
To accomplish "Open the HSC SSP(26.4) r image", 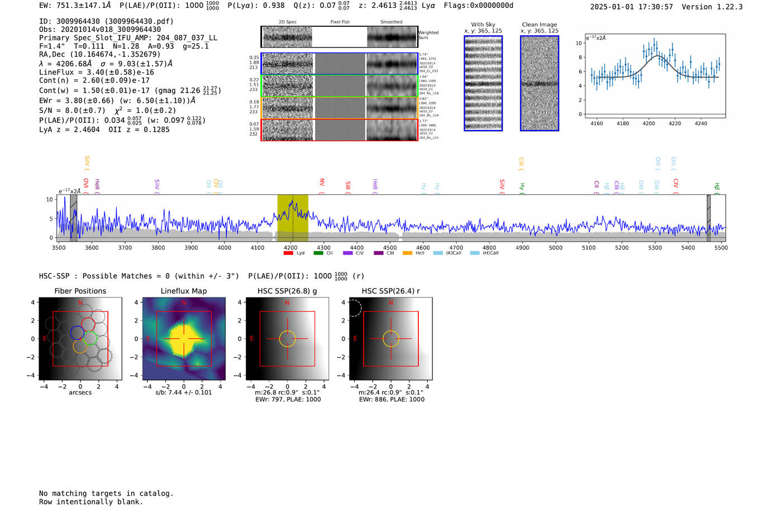I will coord(391,339).
